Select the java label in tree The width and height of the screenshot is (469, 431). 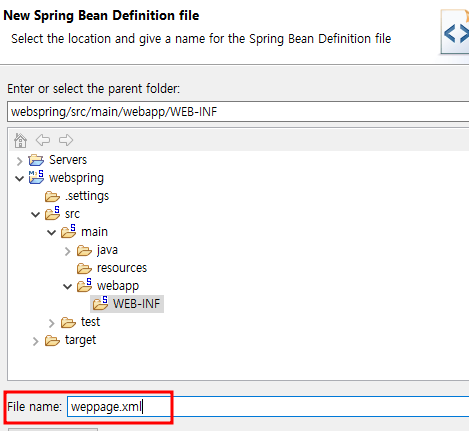pos(107,250)
